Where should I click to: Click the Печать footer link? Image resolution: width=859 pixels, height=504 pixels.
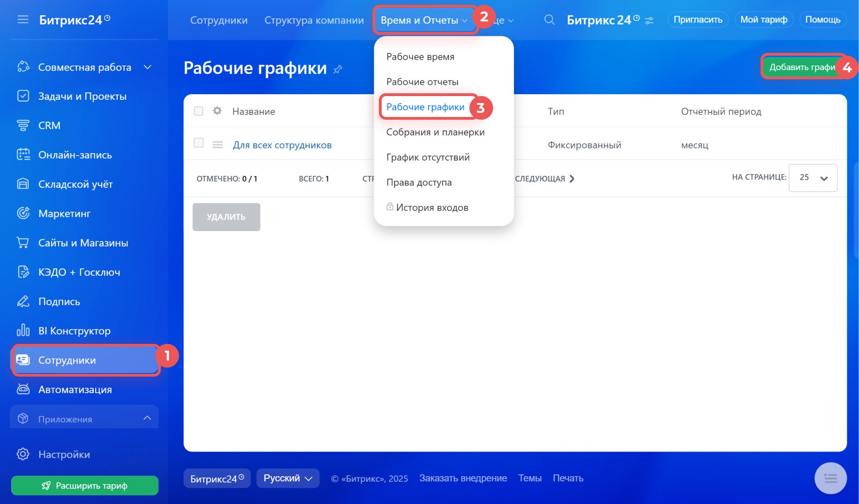(568, 478)
